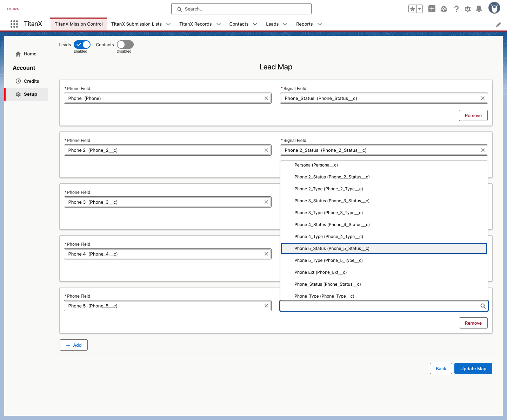The width and height of the screenshot is (507, 420).
Task: Open the TitanX Mission Control tab
Action: point(79,24)
